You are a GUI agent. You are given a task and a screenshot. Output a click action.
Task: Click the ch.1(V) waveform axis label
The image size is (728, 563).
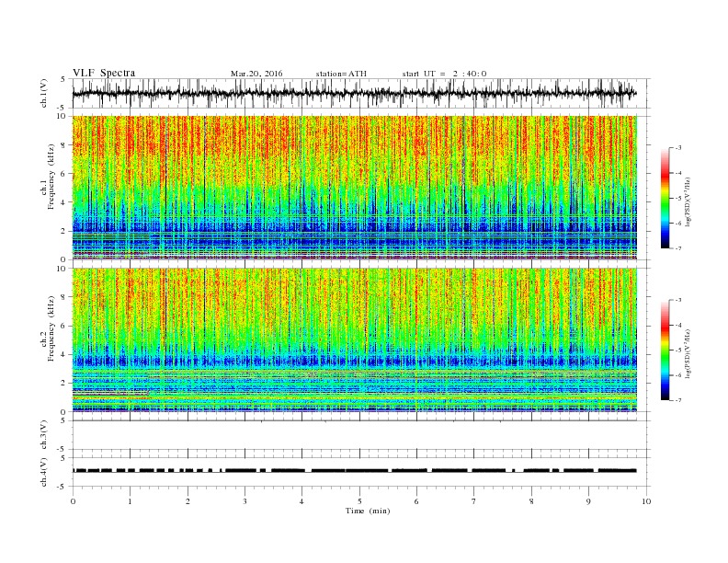click(44, 93)
